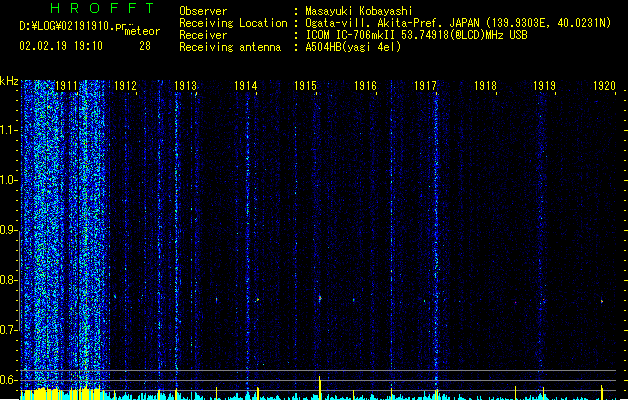The image size is (629, 400).
Task: Click the Receiver label
Action: (x=203, y=35)
